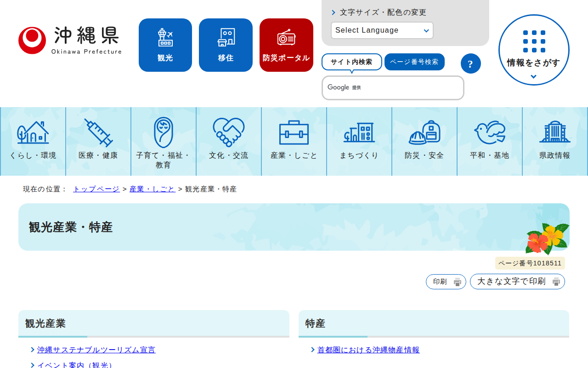Open the 防災ポータル radio button
The width and height of the screenshot is (588, 368).
tap(286, 45)
